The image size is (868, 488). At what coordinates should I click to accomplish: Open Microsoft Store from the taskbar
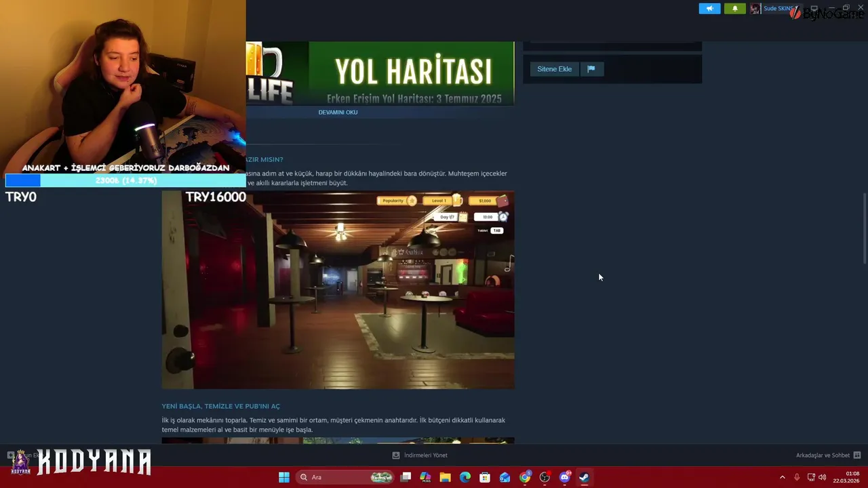point(485,477)
